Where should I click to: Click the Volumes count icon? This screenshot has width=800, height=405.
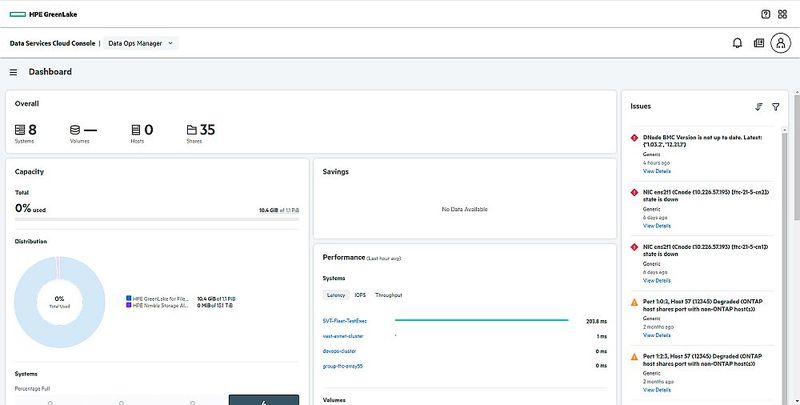[75, 130]
